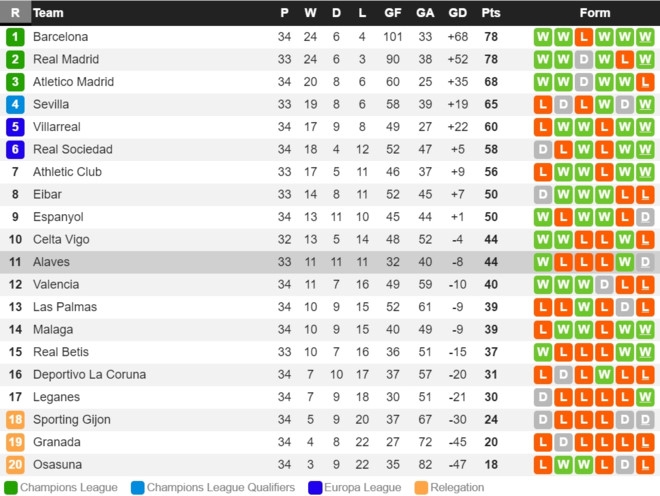Viewport: 660px width, 496px height.
Task: Click the Team column header
Action: pos(48,13)
